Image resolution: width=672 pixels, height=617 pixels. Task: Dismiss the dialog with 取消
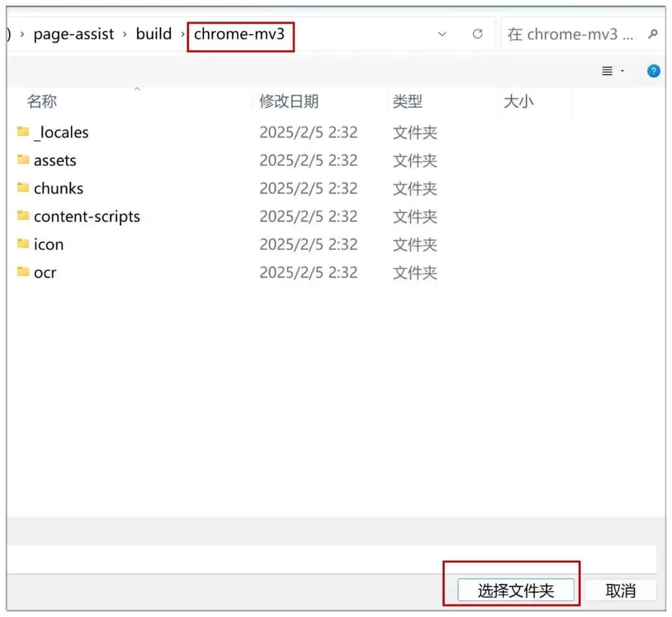[x=621, y=590]
